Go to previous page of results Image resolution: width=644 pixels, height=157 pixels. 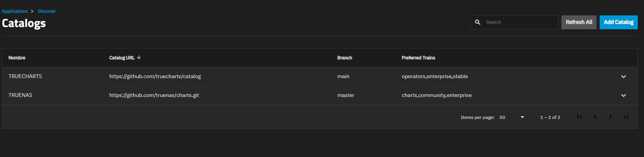point(595,117)
